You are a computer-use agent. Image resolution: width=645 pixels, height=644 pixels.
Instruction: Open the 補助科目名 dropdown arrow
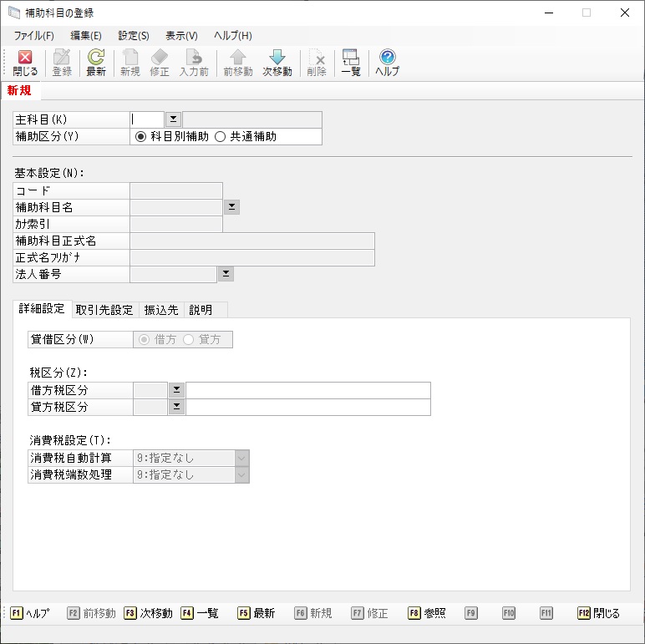(x=231, y=206)
